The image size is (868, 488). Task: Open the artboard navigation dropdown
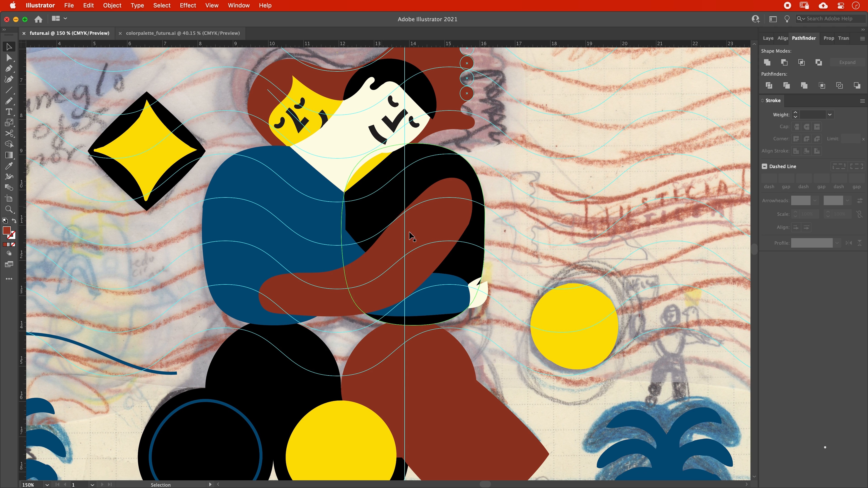pyautogui.click(x=92, y=485)
